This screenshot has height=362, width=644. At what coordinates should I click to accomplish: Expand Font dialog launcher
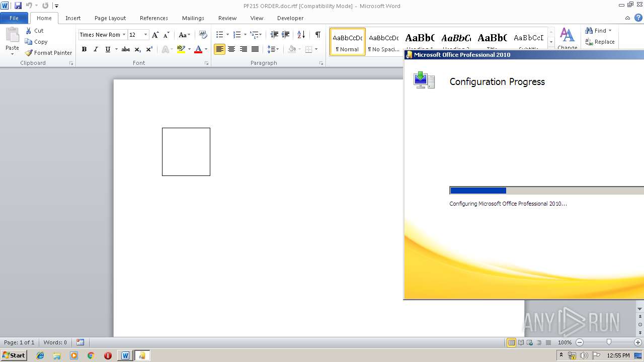coord(206,63)
